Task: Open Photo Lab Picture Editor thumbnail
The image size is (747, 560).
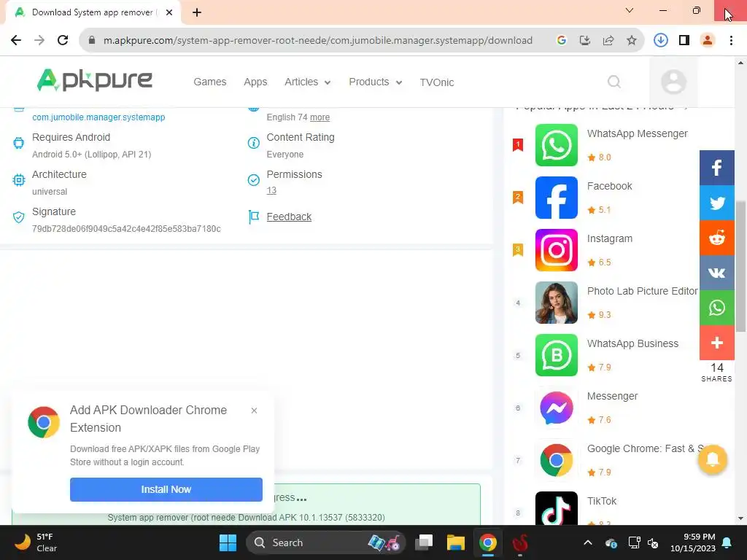Action: [556, 303]
